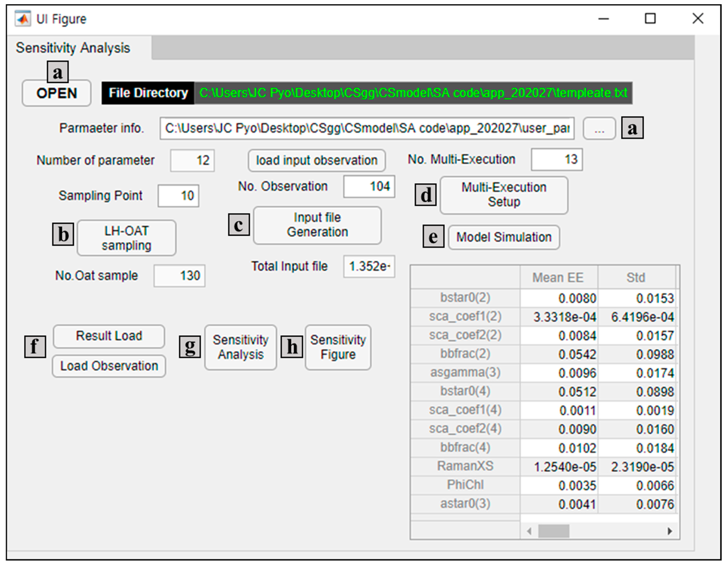
Task: Click the No. Observation input field
Action: tap(369, 186)
